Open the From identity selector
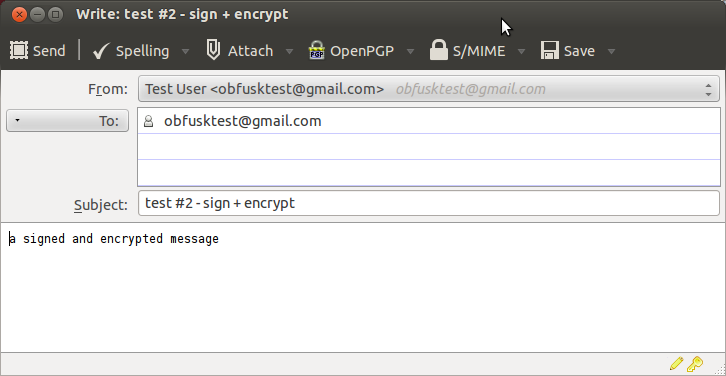This screenshot has width=726, height=376. tap(429, 89)
